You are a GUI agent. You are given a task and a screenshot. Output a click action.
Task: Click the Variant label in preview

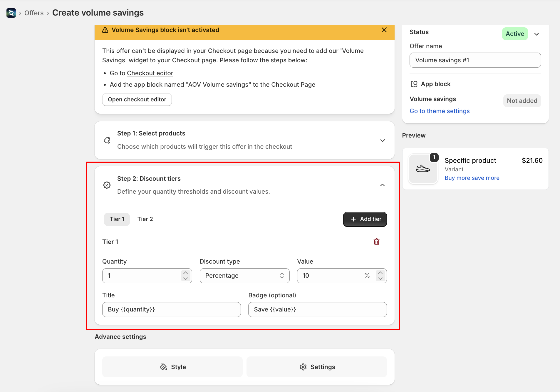click(454, 169)
